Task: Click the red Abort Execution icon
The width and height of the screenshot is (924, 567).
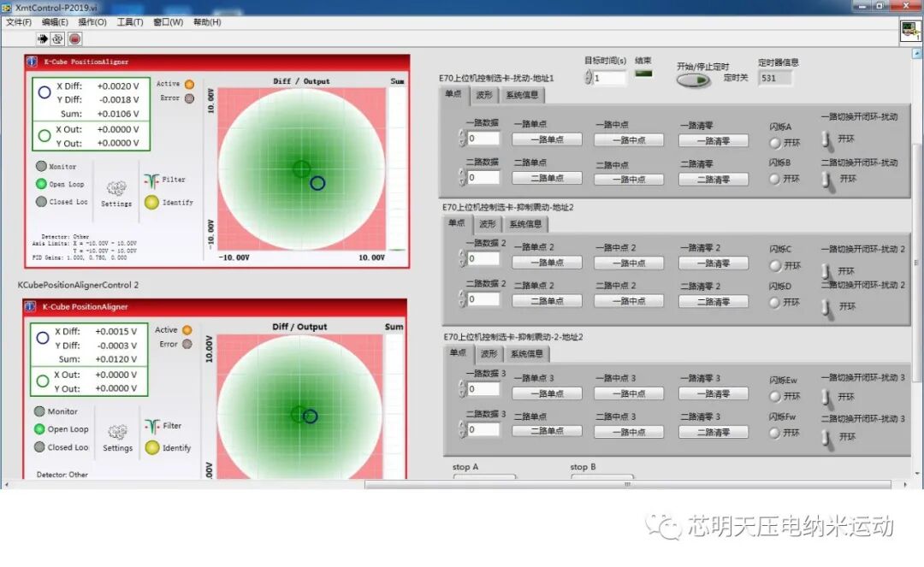Action: coord(74,38)
